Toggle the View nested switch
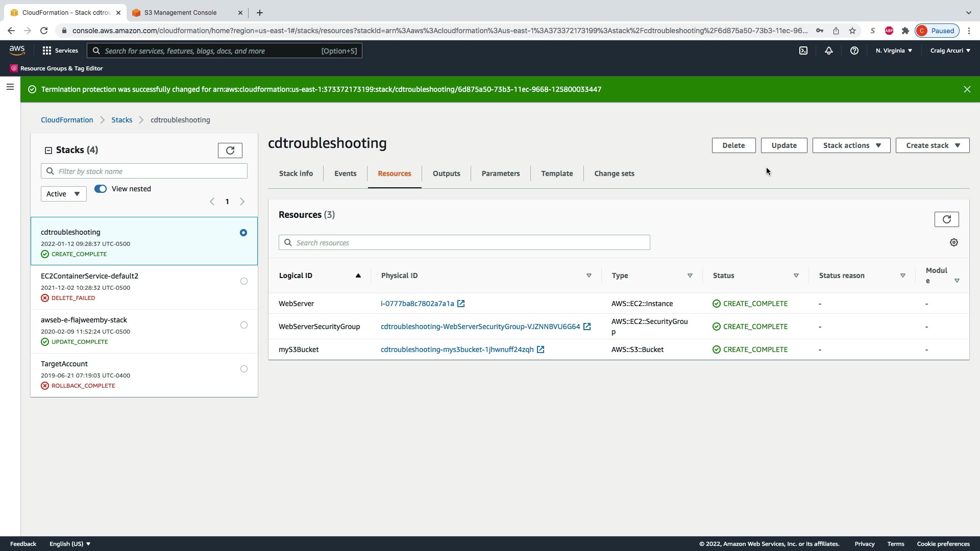 coord(101,189)
